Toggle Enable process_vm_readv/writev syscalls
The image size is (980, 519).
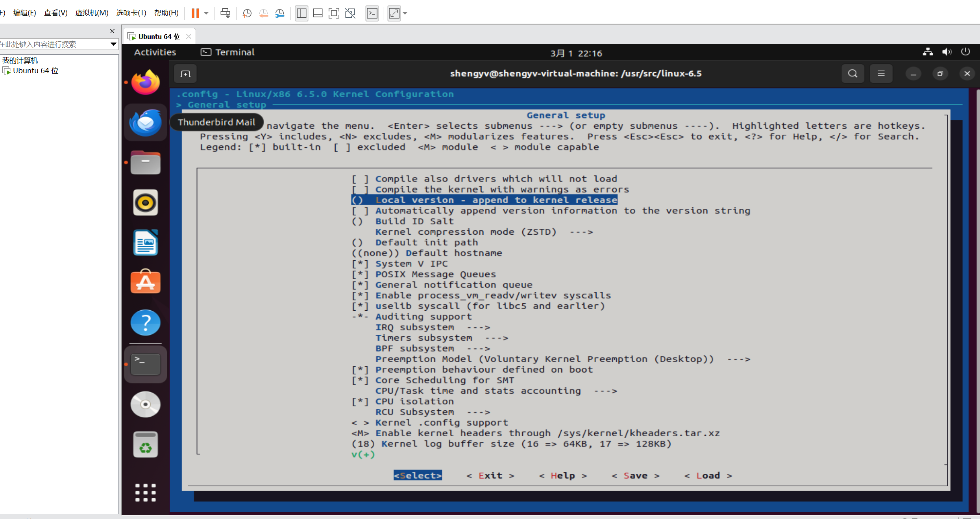point(481,296)
